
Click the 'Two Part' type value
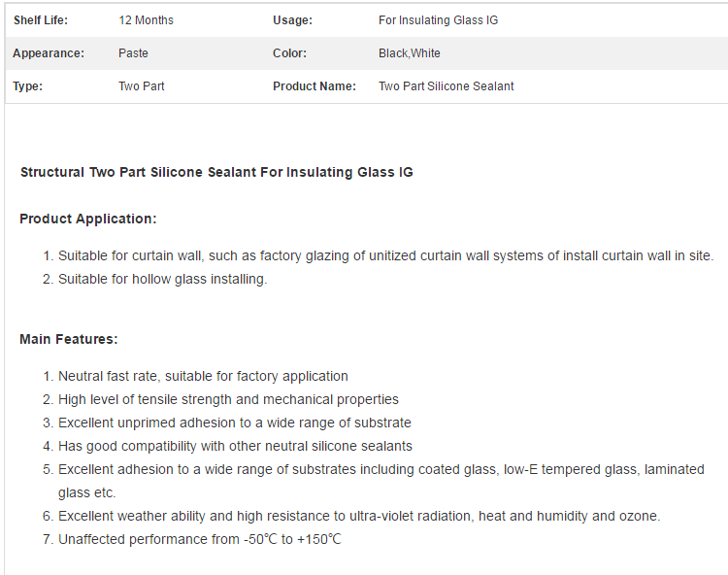click(141, 86)
